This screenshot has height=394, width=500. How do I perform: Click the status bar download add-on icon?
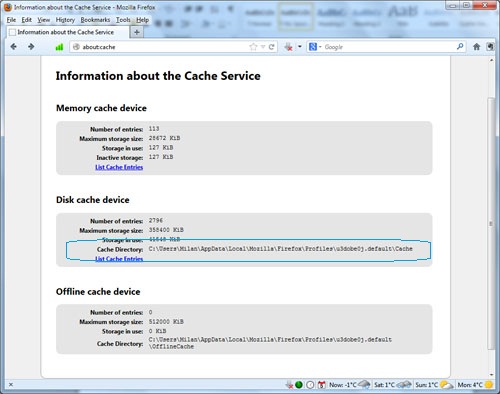point(289,385)
